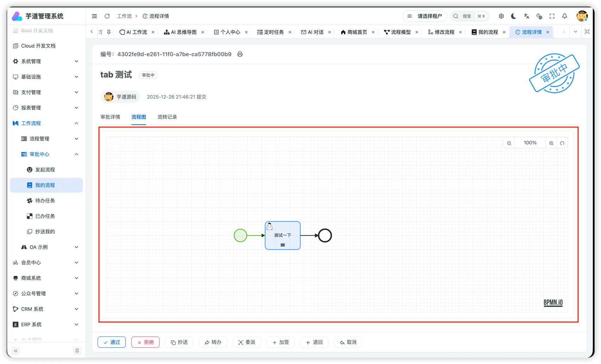Viewport: 601px width, 364px height.
Task: Toggle dark mode with the moon icon
Action: pyautogui.click(x=514, y=16)
